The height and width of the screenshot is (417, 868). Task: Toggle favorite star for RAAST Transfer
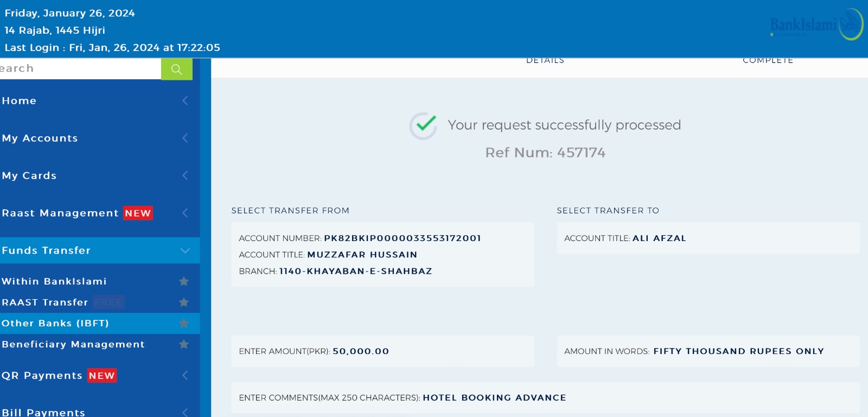pyautogui.click(x=184, y=302)
